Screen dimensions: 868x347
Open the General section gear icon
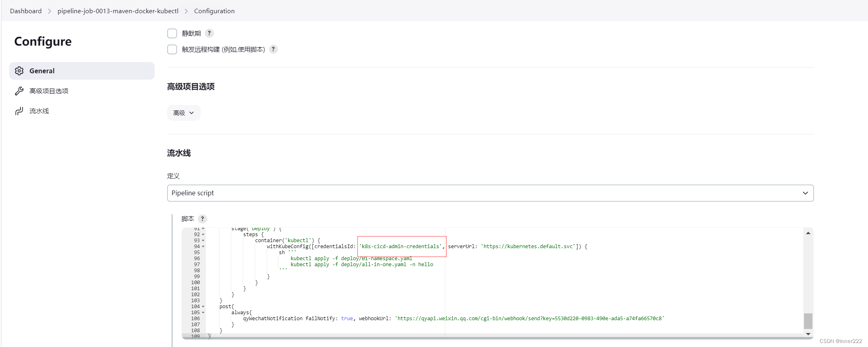(x=19, y=71)
